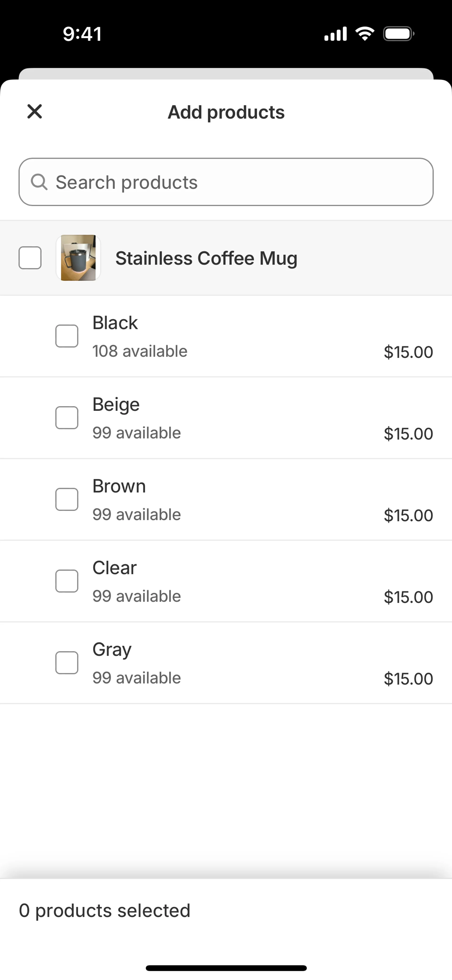The width and height of the screenshot is (452, 980).
Task: Check the Black variant checkbox
Action: (x=67, y=336)
